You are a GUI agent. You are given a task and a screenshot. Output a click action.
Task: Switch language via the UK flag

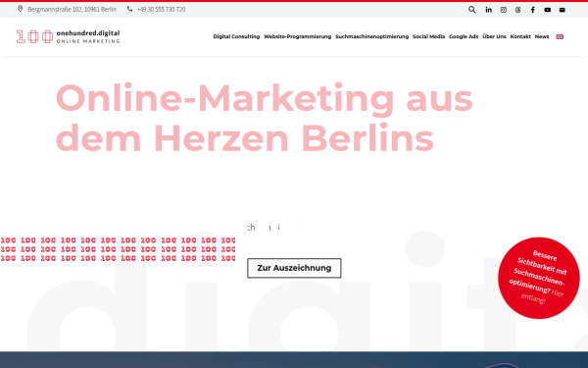(x=560, y=36)
